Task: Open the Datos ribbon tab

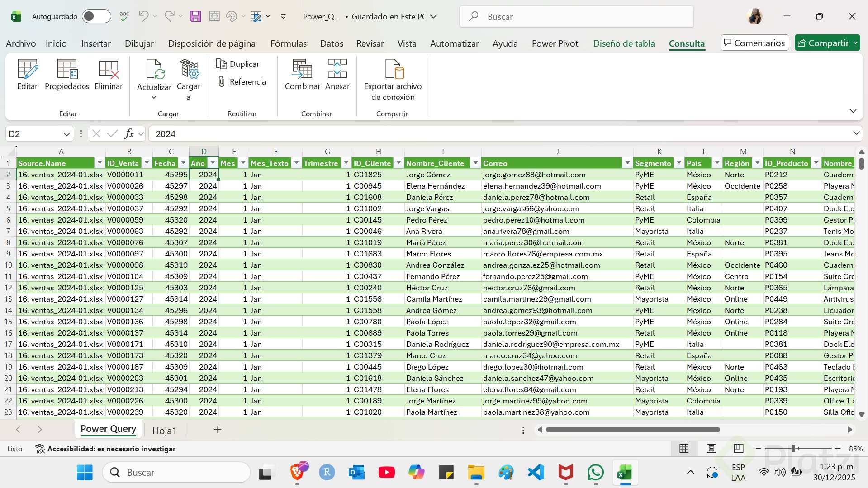Action: click(332, 43)
